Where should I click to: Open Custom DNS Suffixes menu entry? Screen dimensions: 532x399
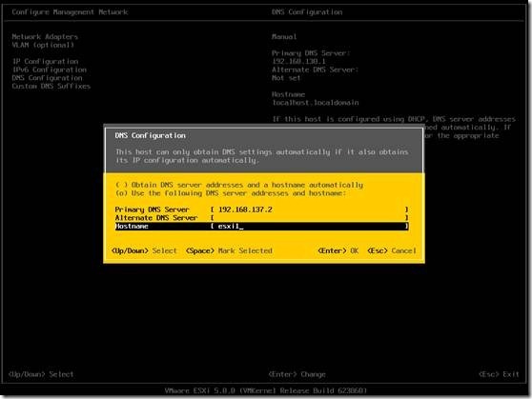(x=51, y=86)
